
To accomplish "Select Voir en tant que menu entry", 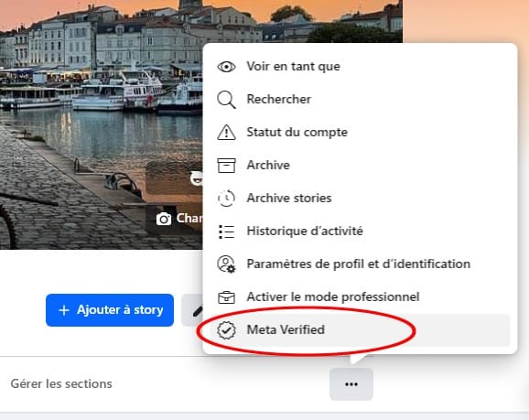I will [x=360, y=67].
